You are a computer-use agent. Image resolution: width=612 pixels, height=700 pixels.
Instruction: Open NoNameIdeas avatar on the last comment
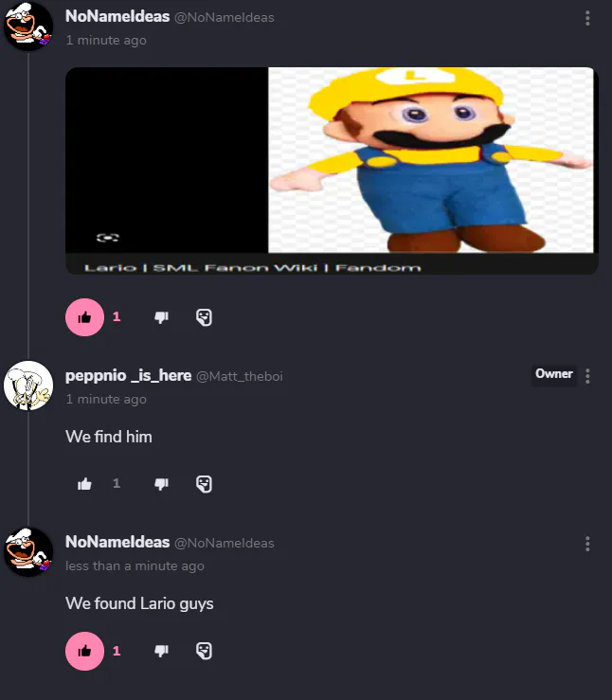click(28, 552)
